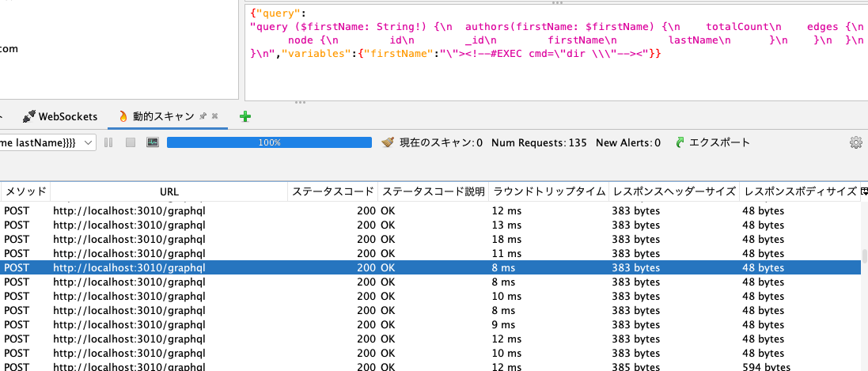Show scan progress details monitor icon
This screenshot has height=371, width=868.
point(153,143)
